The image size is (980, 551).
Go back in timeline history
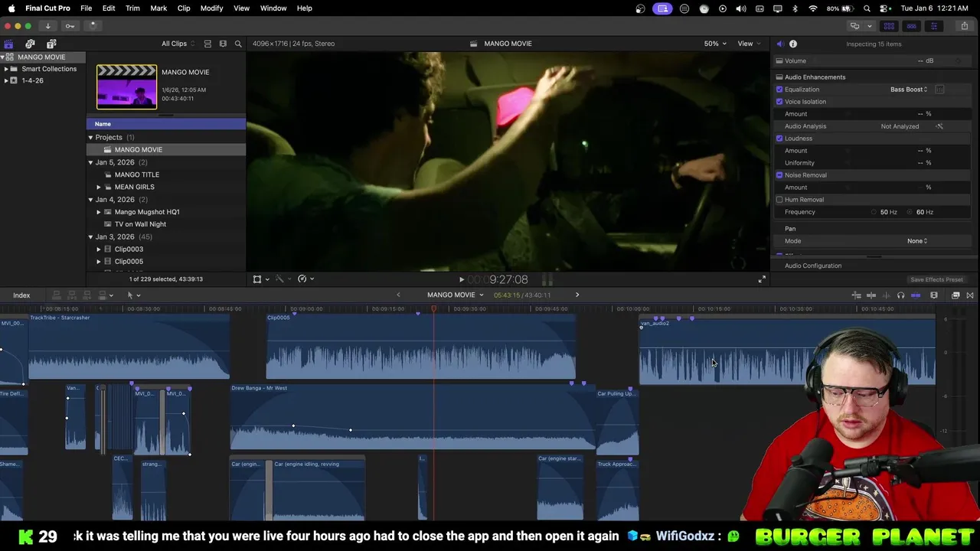(x=398, y=295)
